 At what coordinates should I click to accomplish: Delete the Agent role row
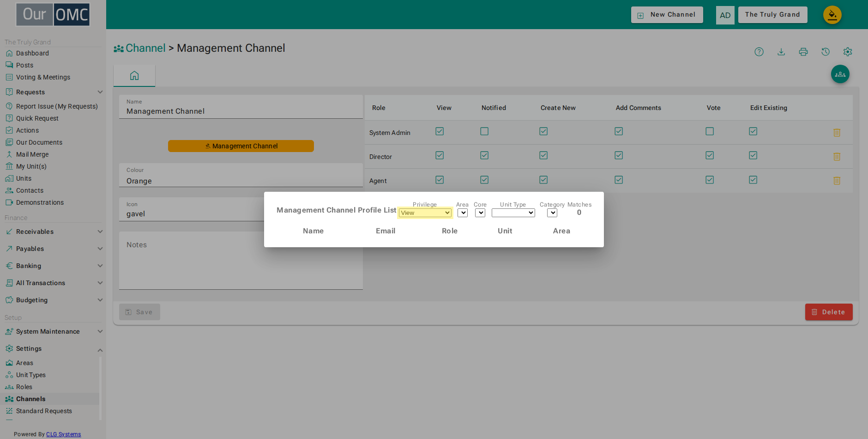(837, 181)
